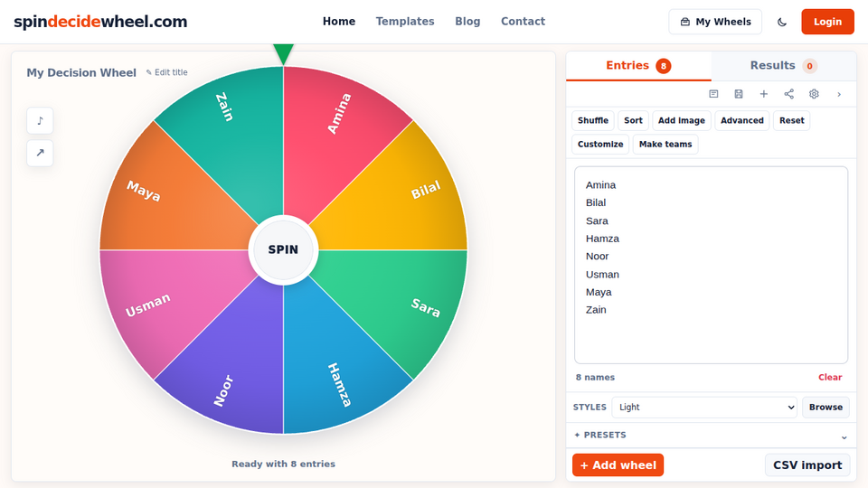Open fullscreen with the arrow icon
The height and width of the screenshot is (488, 868).
40,153
